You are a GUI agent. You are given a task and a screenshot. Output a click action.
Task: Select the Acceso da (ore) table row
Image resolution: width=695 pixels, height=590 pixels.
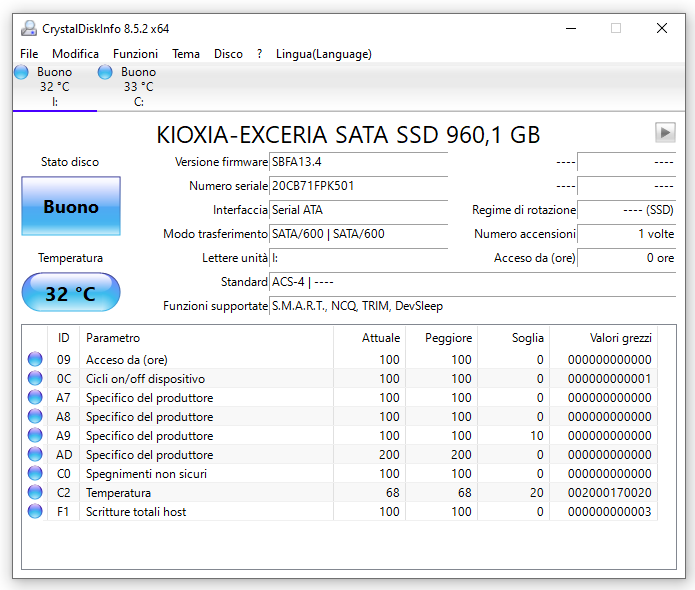pos(340,359)
